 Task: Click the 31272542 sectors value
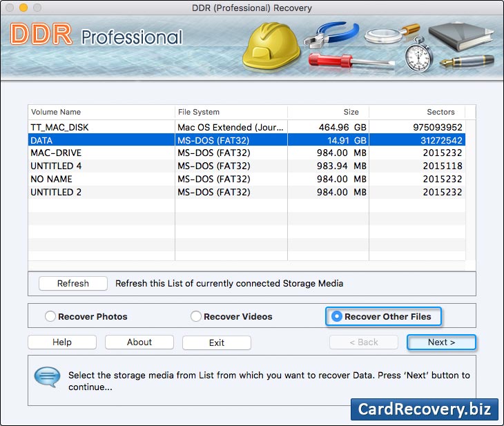pos(441,140)
